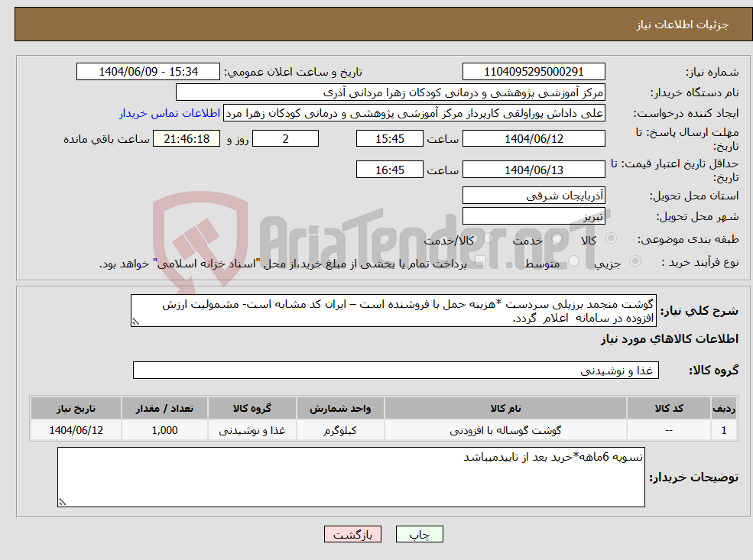Click the گروه کالا column header
Image resolution: width=753 pixels, height=560 pixels.
252,409
